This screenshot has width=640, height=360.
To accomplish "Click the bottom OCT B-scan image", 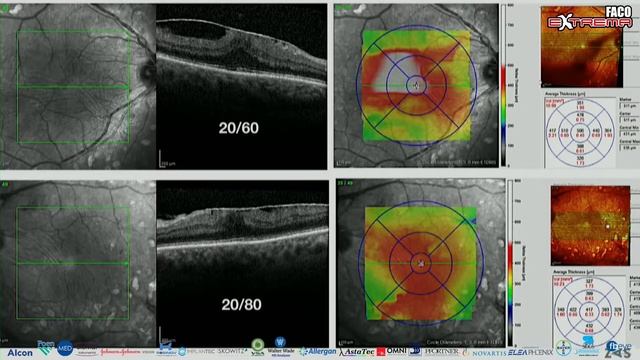I will point(242,264).
